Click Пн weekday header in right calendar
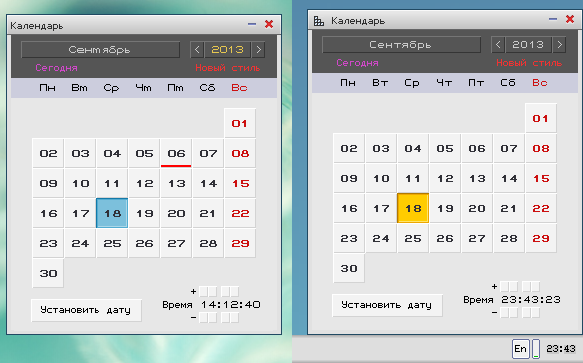The height and width of the screenshot is (363, 583). [348, 83]
